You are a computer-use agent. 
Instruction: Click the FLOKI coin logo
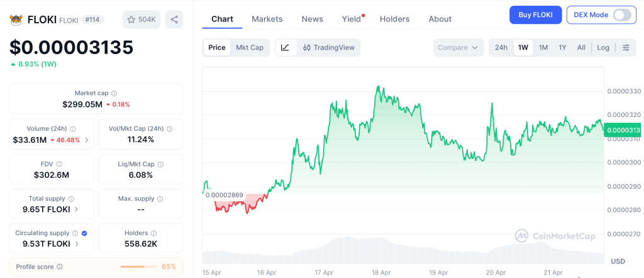[x=16, y=19]
